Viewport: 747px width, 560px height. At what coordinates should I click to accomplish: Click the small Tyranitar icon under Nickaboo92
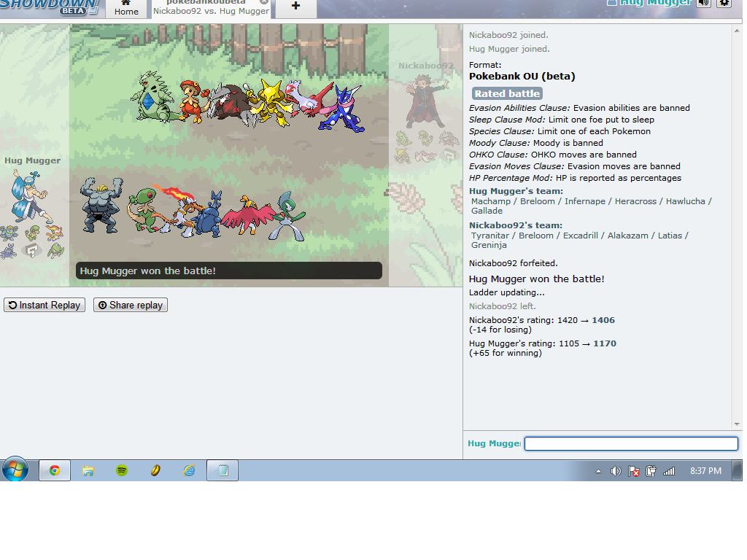pos(403,139)
